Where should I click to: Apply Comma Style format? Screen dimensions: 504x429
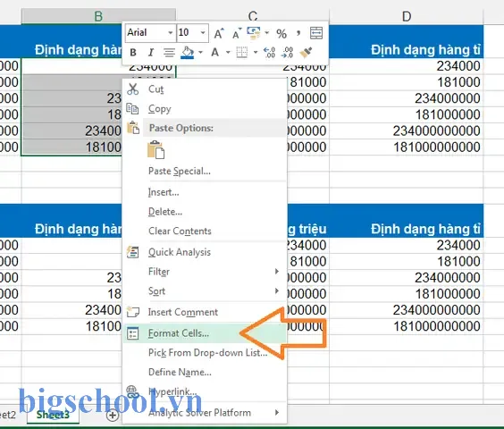[298, 33]
